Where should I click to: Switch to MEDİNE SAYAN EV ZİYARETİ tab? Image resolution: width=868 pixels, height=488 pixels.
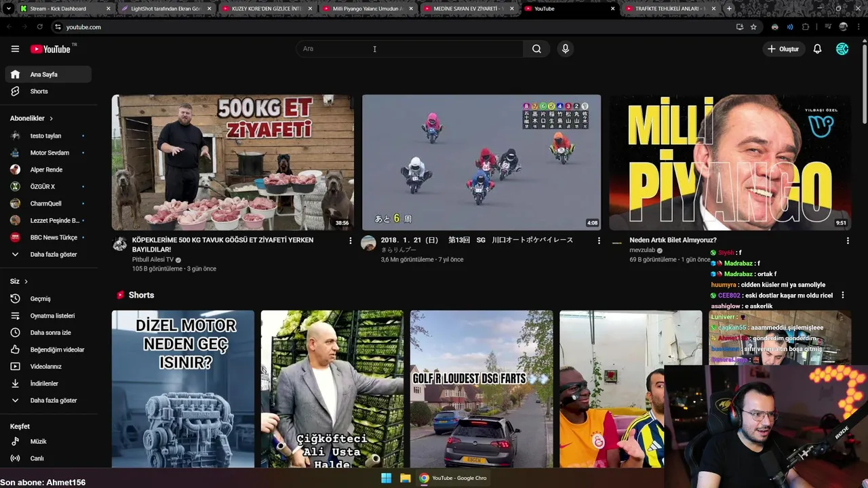click(x=468, y=9)
